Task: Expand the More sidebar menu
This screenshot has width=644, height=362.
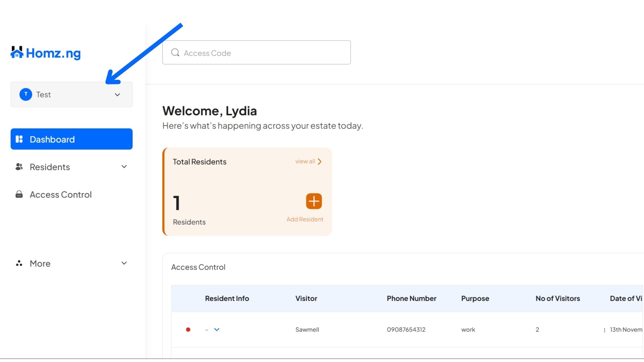Action: point(124,263)
